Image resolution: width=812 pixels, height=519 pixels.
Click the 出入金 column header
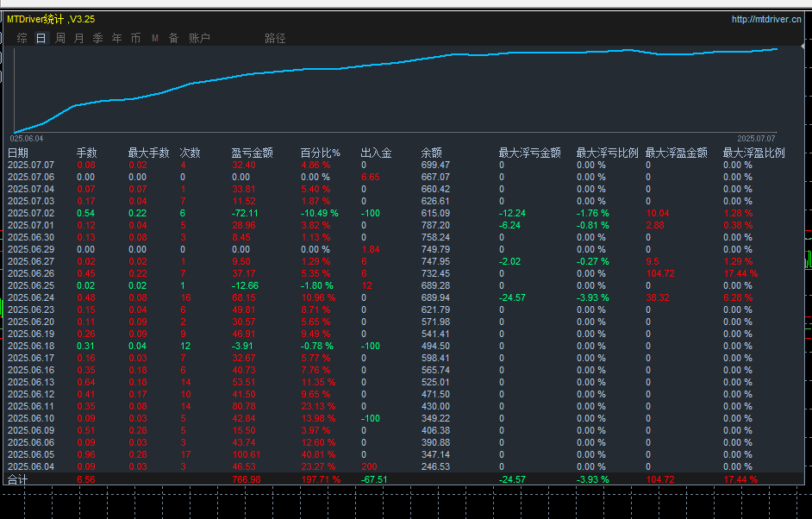click(376, 153)
